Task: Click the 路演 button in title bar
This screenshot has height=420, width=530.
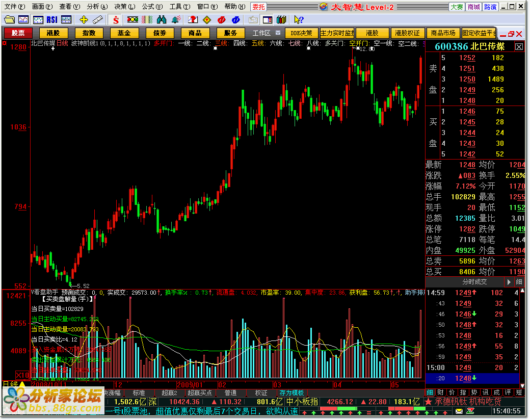Action: pyautogui.click(x=490, y=7)
